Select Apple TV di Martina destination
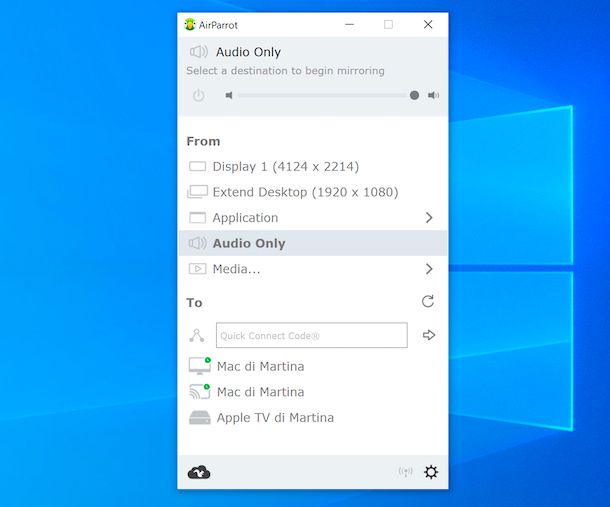Screen dimensions: 610x507 pyautogui.click(x=313, y=418)
